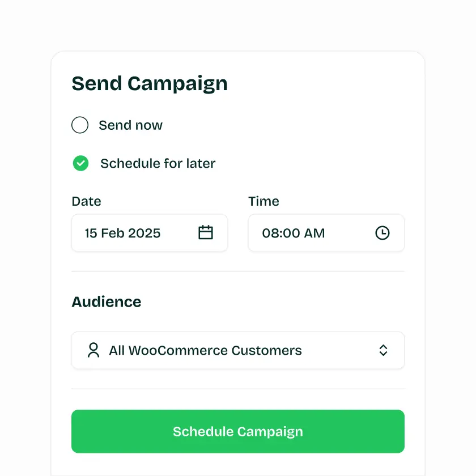Click the person icon in Audience field
Viewport: 476px width, 476px height.
click(x=93, y=350)
